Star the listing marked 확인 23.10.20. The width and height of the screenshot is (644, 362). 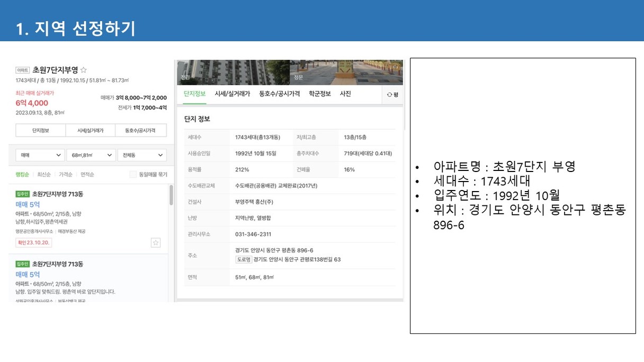point(155,242)
